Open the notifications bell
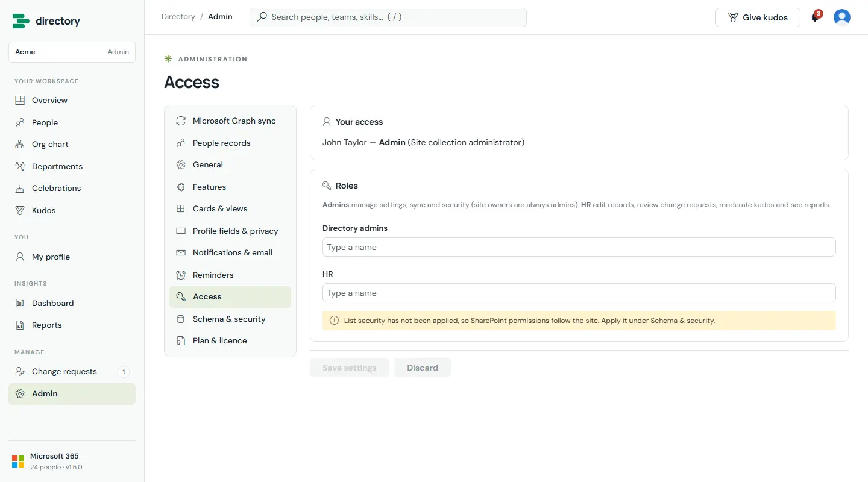The image size is (868, 482). [x=815, y=17]
